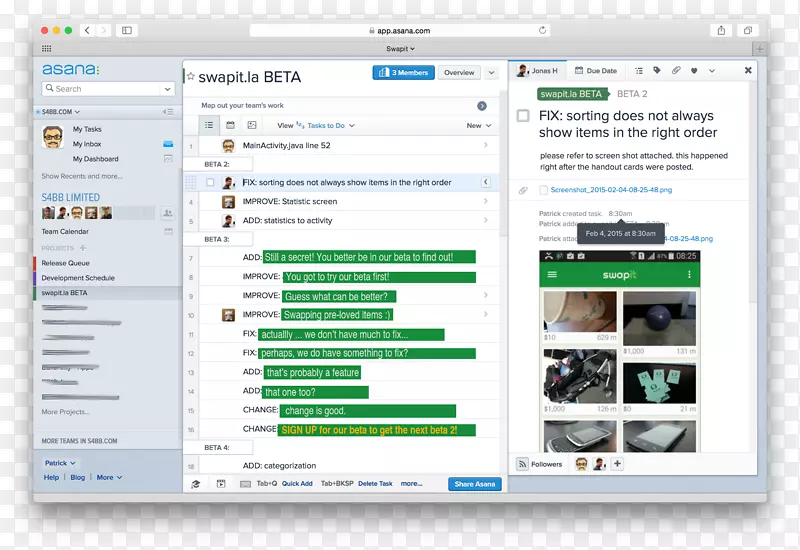This screenshot has height=550, width=800.
Task: Open the files view image icon
Action: [252, 125]
